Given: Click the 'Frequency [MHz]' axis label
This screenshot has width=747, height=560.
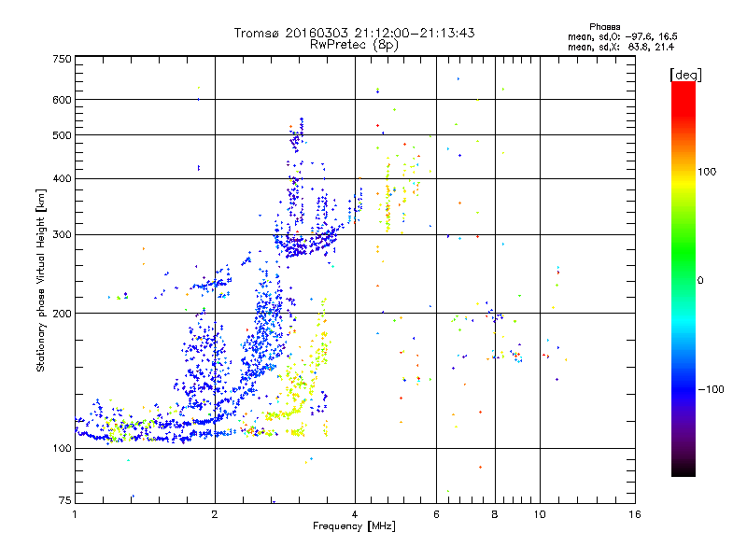Looking at the screenshot, I should (x=354, y=526).
